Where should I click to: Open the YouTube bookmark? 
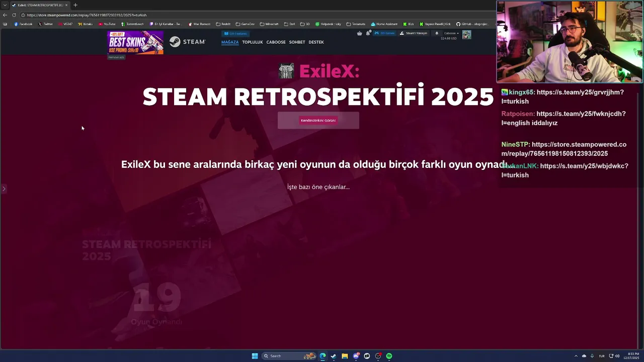point(107,24)
